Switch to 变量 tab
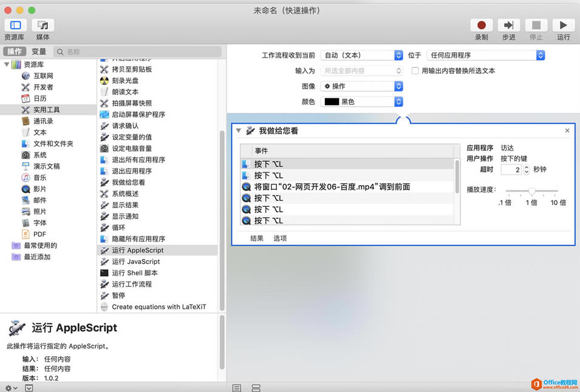 (x=39, y=52)
